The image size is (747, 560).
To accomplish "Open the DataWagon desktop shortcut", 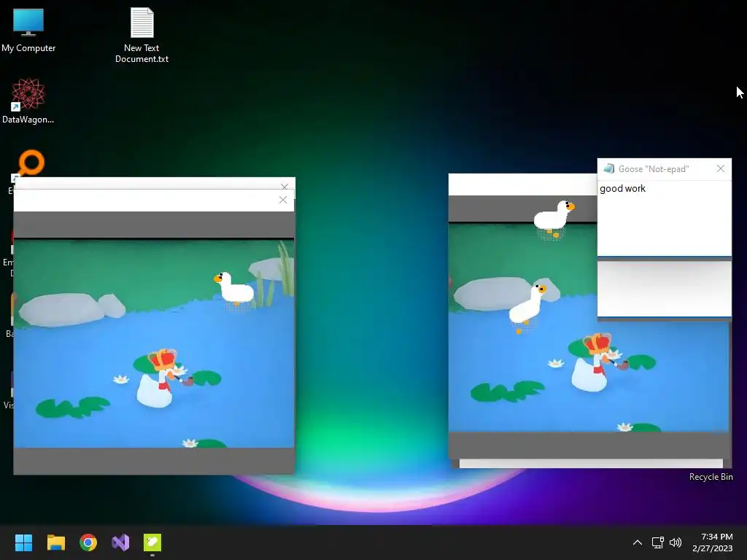I will tap(28, 101).
